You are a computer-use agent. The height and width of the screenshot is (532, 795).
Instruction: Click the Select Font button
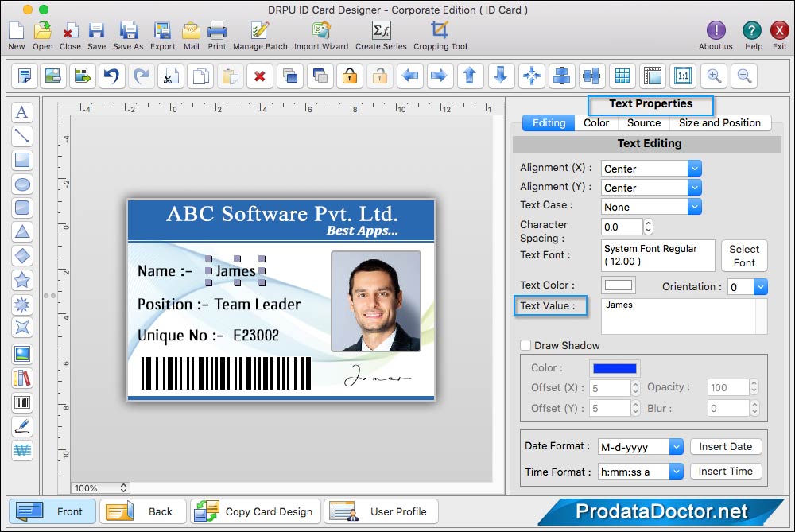click(x=744, y=255)
